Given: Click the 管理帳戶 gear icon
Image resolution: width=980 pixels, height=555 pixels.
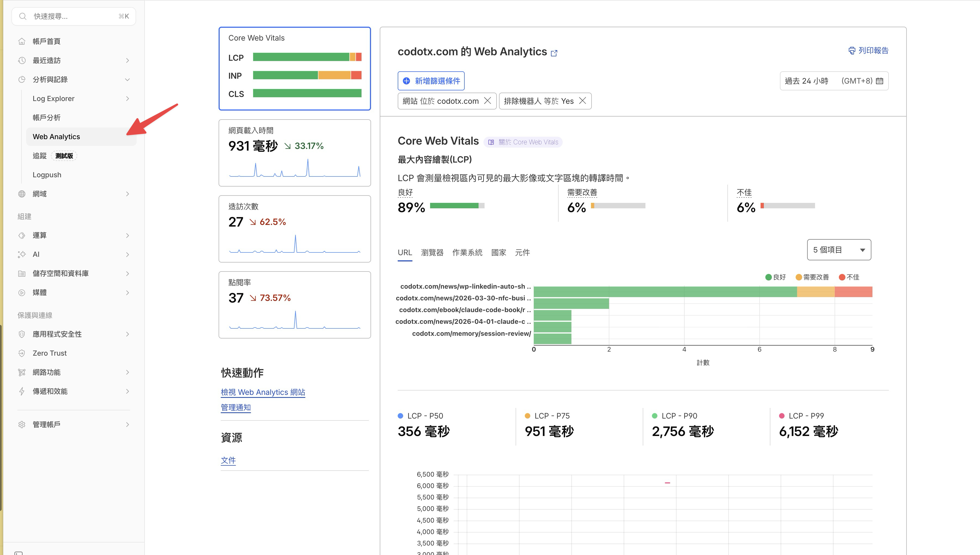Looking at the screenshot, I should click(x=22, y=424).
